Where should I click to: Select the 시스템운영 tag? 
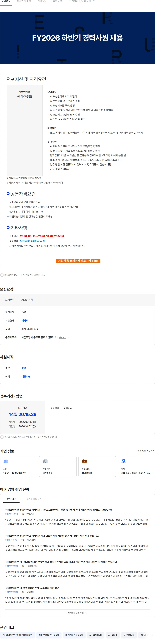[113, 635]
